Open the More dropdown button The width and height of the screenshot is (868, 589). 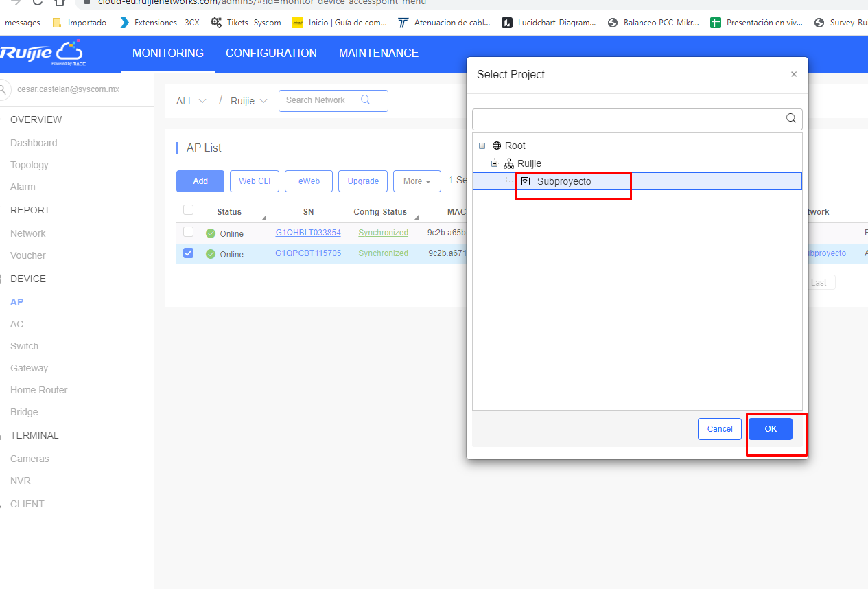(417, 181)
